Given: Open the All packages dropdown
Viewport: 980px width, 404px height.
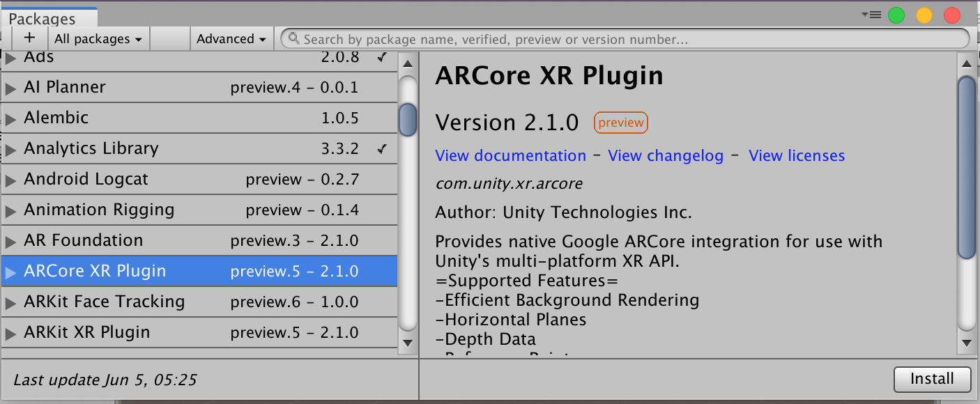Looking at the screenshot, I should point(98,39).
